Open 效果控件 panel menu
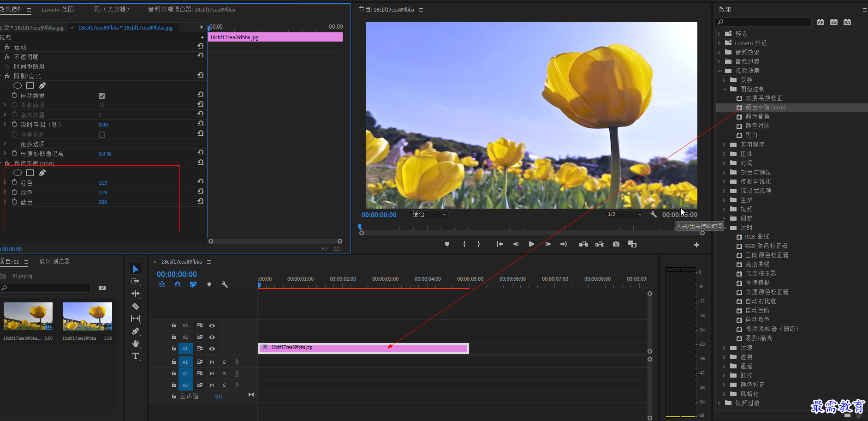The image size is (868, 421). click(x=29, y=10)
